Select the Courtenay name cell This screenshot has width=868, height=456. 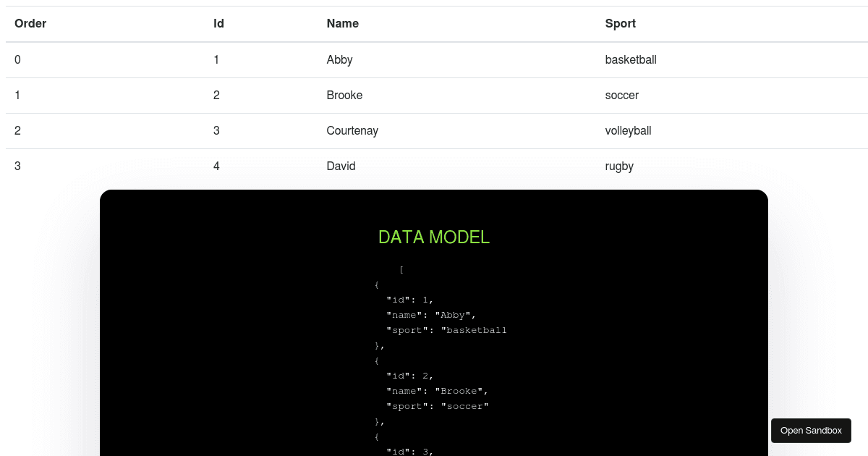pyautogui.click(x=352, y=130)
